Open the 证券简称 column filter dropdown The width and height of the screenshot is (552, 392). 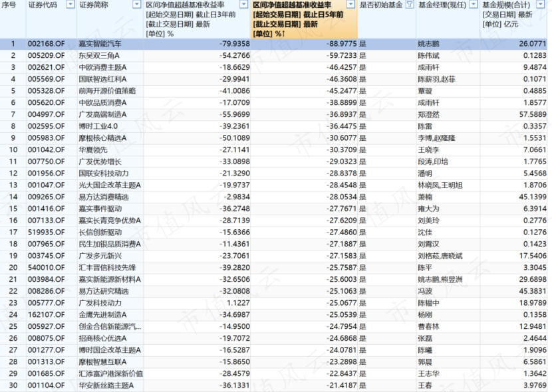136,5
